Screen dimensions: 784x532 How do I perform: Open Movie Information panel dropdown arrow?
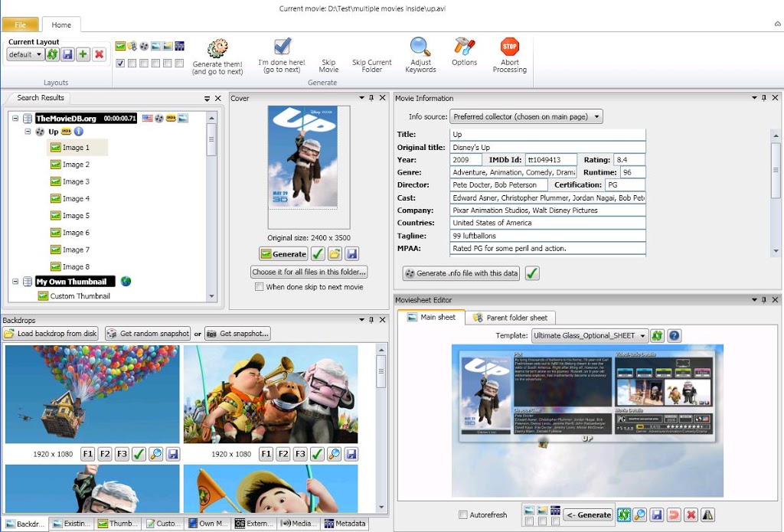(x=754, y=98)
